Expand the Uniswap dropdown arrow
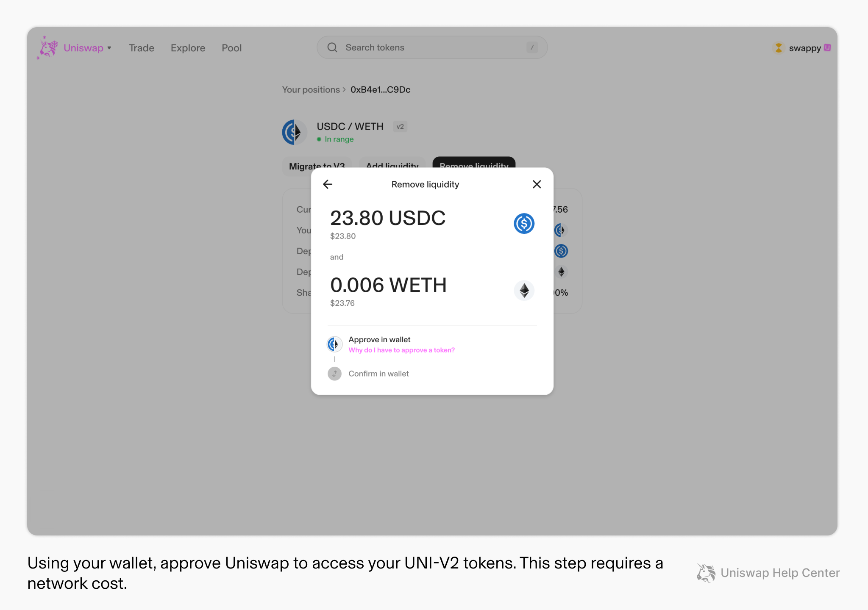Viewport: 868px width, 610px height. coord(109,48)
